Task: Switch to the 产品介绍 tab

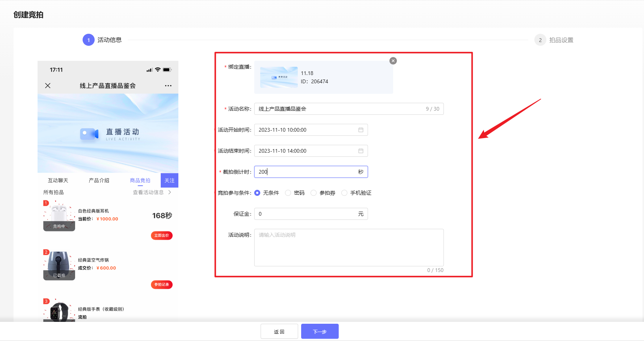Action: click(x=99, y=180)
